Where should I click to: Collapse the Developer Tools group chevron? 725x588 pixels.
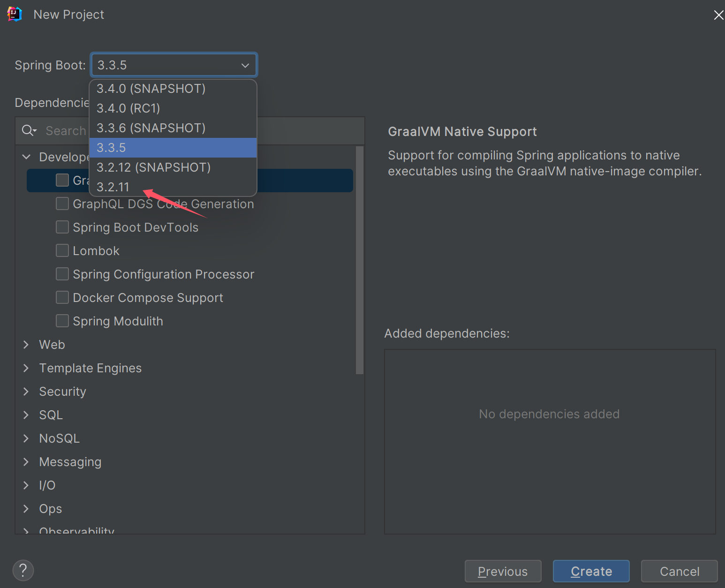26,157
